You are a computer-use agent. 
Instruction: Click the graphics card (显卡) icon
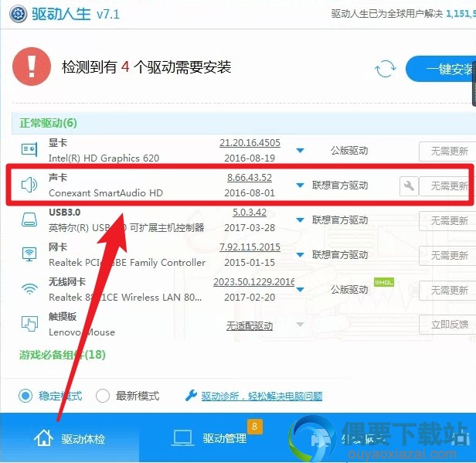pyautogui.click(x=29, y=149)
